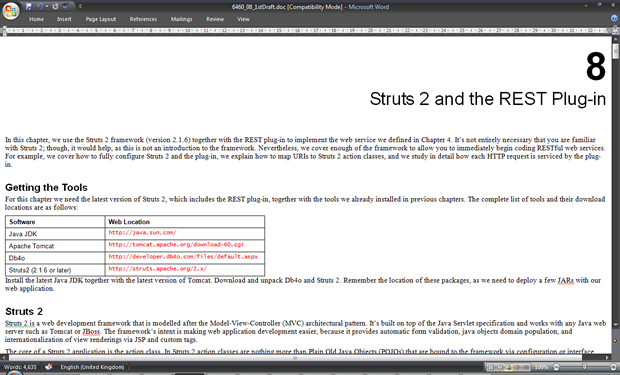Image resolution: width=620 pixels, height=375 pixels.
Task: Click the Redo/Repeat icon
Action: [55, 6]
